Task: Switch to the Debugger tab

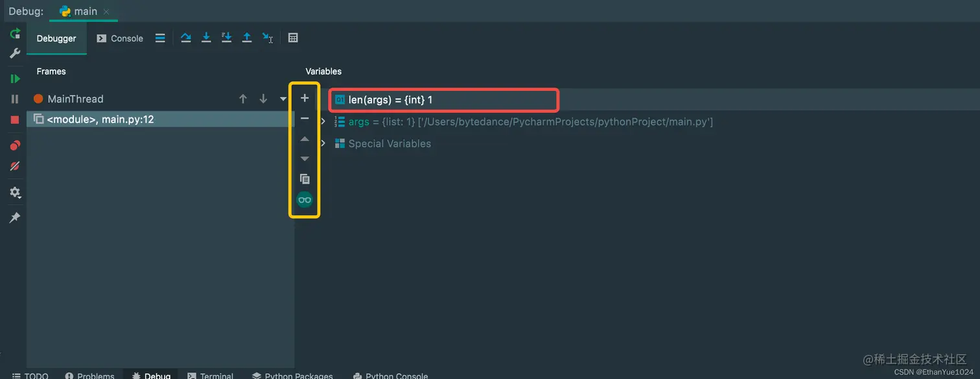Action: tap(56, 38)
